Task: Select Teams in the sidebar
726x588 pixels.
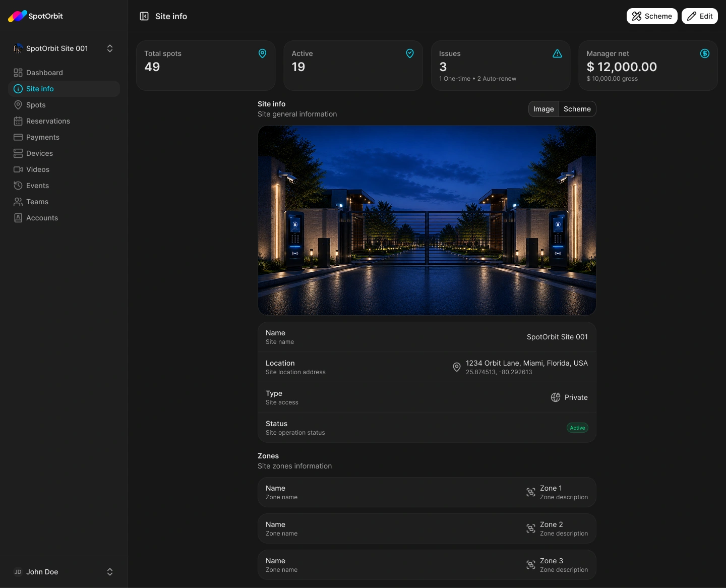Action: [64, 202]
